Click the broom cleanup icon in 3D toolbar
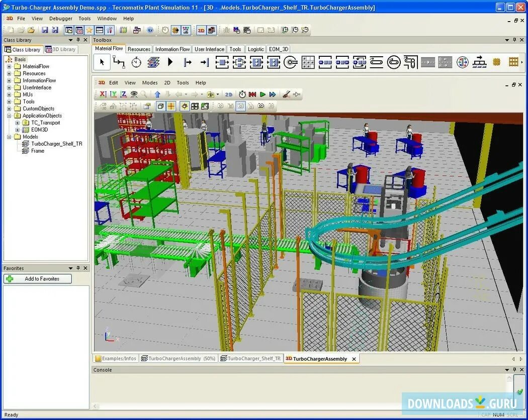 (286, 94)
